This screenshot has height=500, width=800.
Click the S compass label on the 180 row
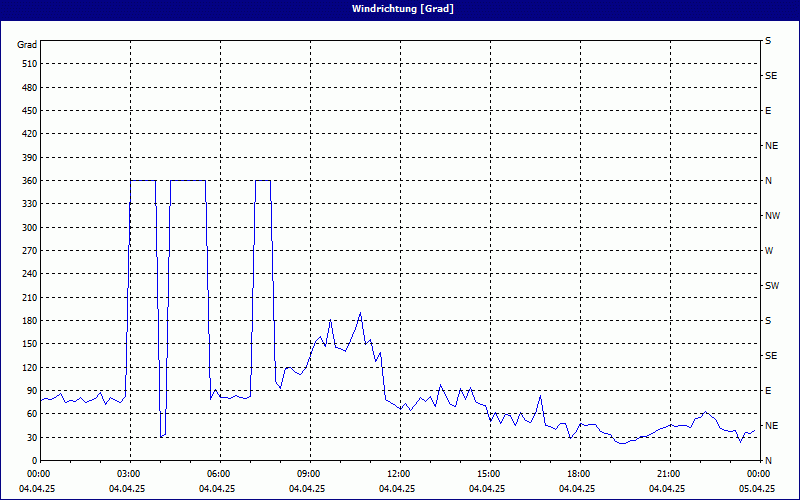(768, 321)
